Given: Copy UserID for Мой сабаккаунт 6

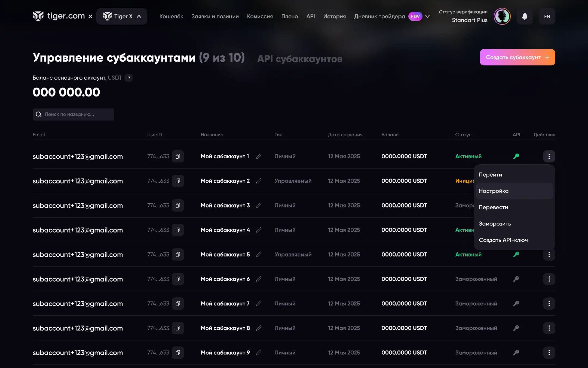Looking at the screenshot, I should coord(178,279).
